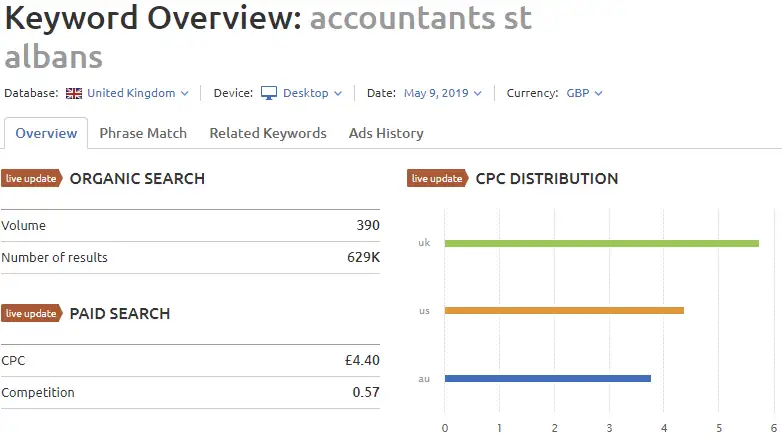
Task: View the Ads History tab
Action: [386, 133]
